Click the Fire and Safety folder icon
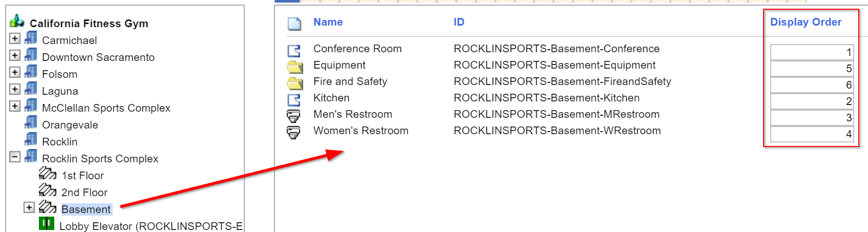Viewport: 868px width, 232px height. click(294, 83)
